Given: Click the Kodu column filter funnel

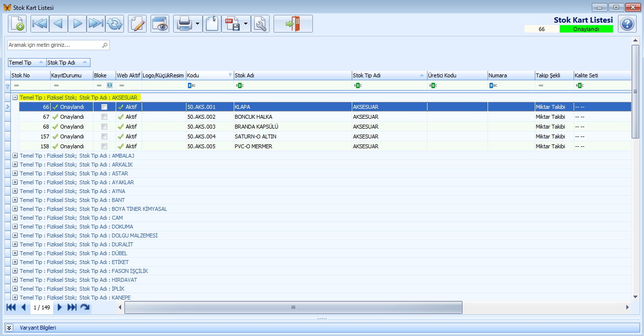Looking at the screenshot, I should click(230, 75).
